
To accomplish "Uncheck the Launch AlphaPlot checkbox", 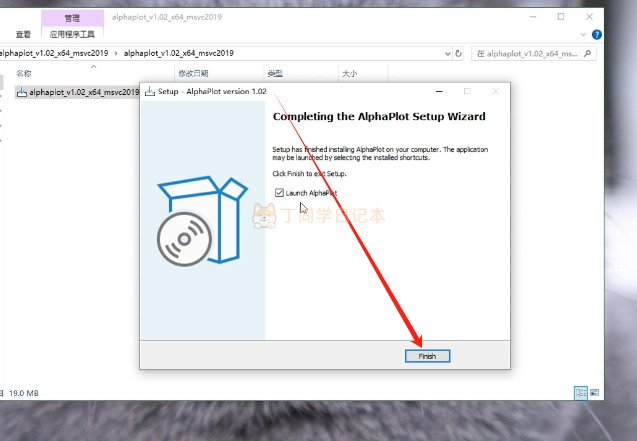I will pyautogui.click(x=279, y=192).
